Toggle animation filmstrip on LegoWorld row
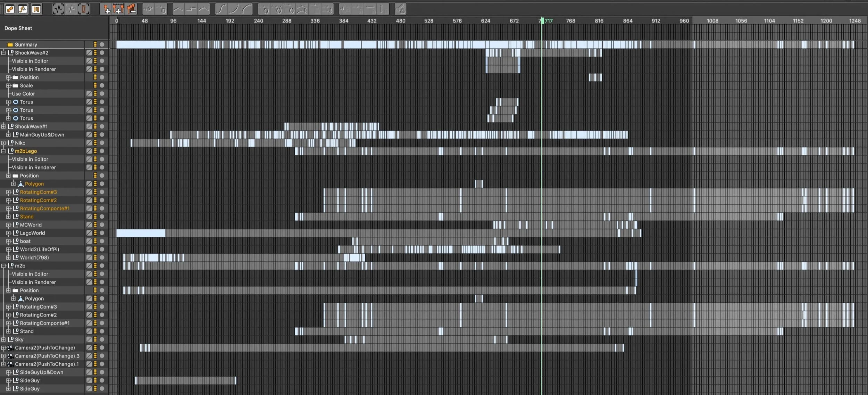 (95, 233)
